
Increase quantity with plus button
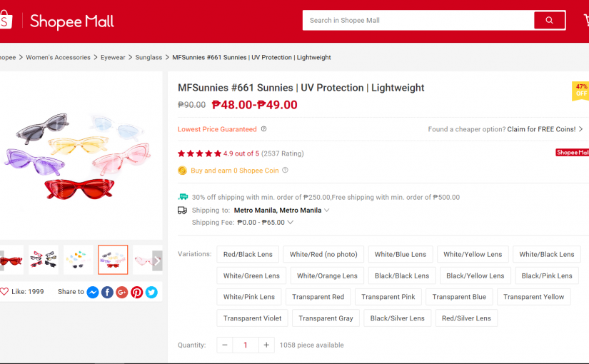266,345
